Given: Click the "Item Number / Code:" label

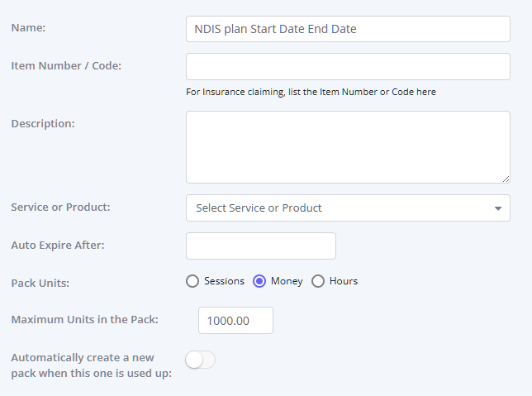Looking at the screenshot, I should [x=66, y=65].
